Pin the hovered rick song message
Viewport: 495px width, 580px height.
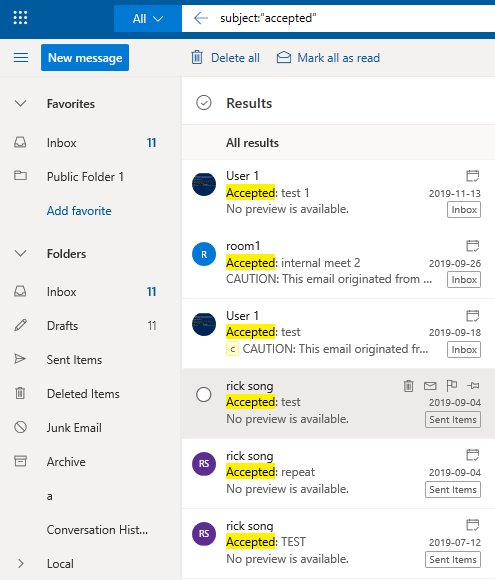point(473,386)
